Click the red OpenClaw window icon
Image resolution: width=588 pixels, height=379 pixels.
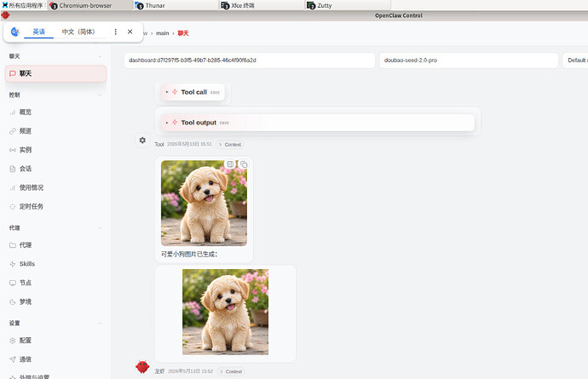(x=5, y=15)
